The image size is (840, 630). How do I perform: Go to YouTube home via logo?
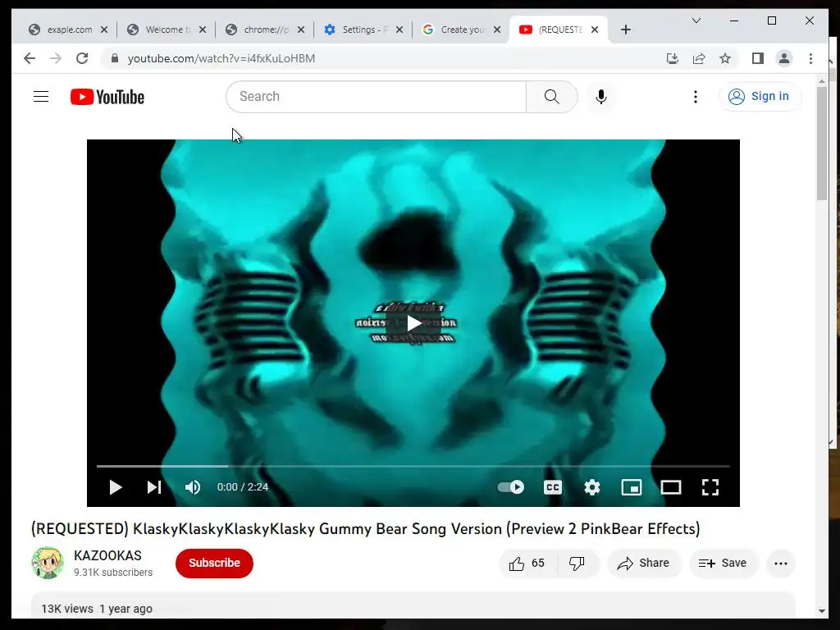click(x=107, y=97)
